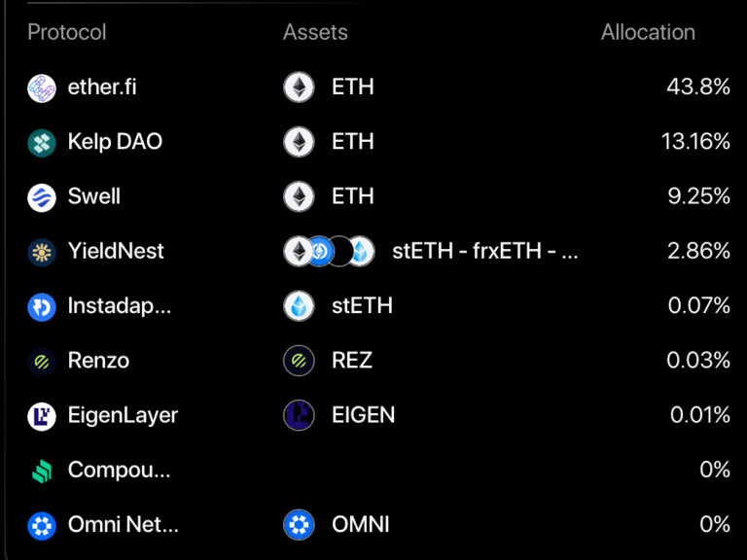Click the Swell protocol logo
Image resolution: width=747 pixels, height=560 pixels.
[42, 196]
